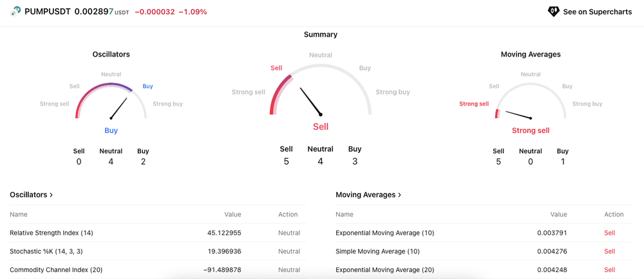This screenshot has height=279, width=644.
Task: Select the Relative Strength Index (14) row
Action: [x=158, y=233]
